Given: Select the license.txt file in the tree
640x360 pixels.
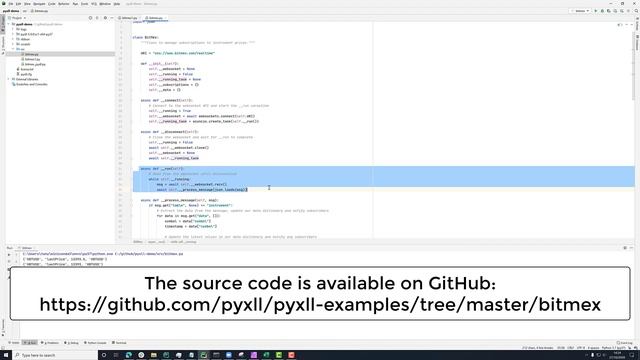Looking at the screenshot, I should click(x=25, y=69).
